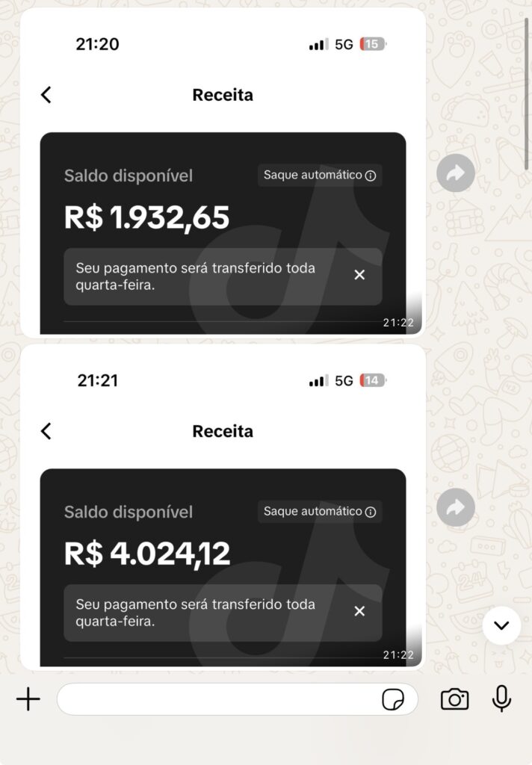
Task: Tap the 5G network status indicator
Action: (x=342, y=44)
